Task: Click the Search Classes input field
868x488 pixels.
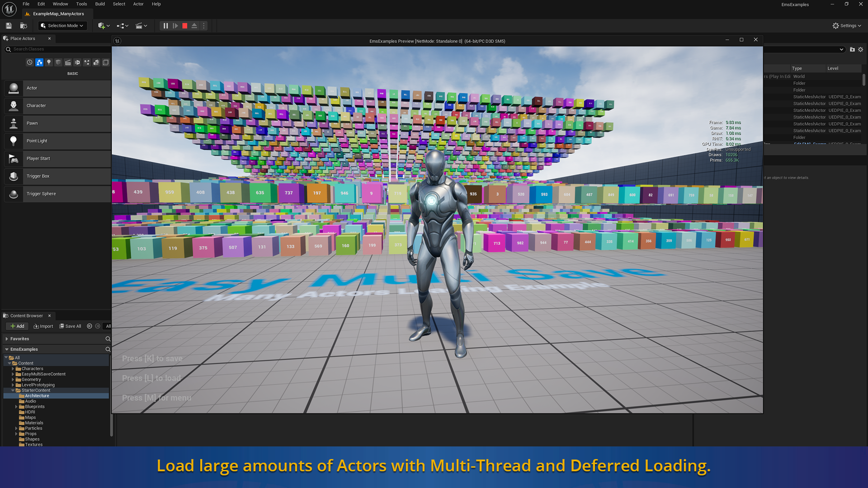Action: click(59, 49)
